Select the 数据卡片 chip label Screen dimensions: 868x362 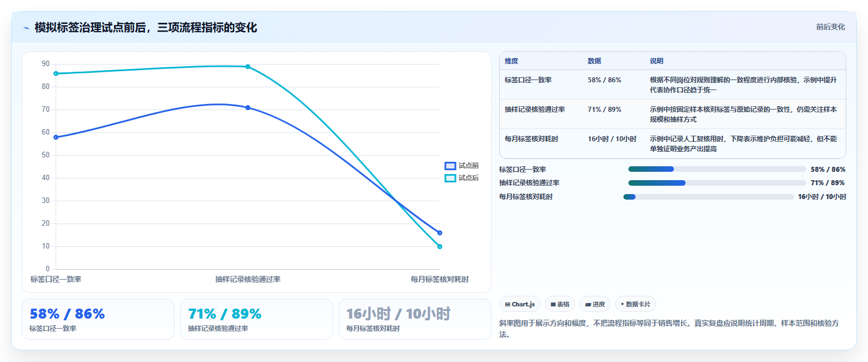pos(639,304)
